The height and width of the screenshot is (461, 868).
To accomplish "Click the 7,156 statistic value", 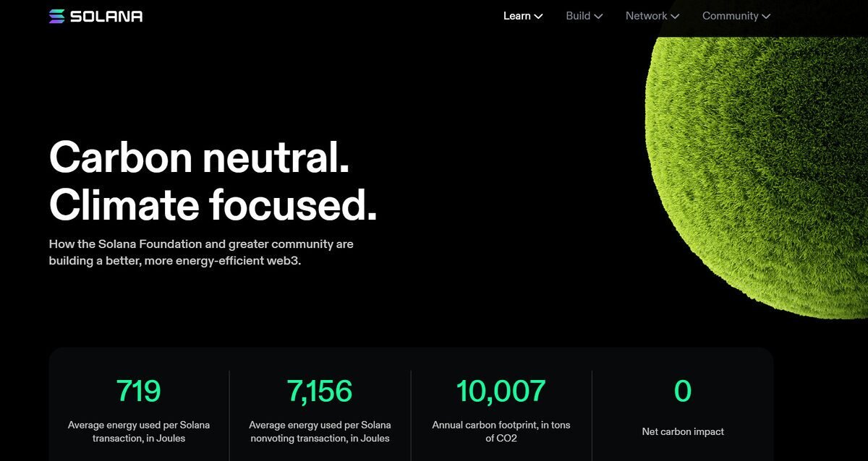I will click(x=320, y=391).
